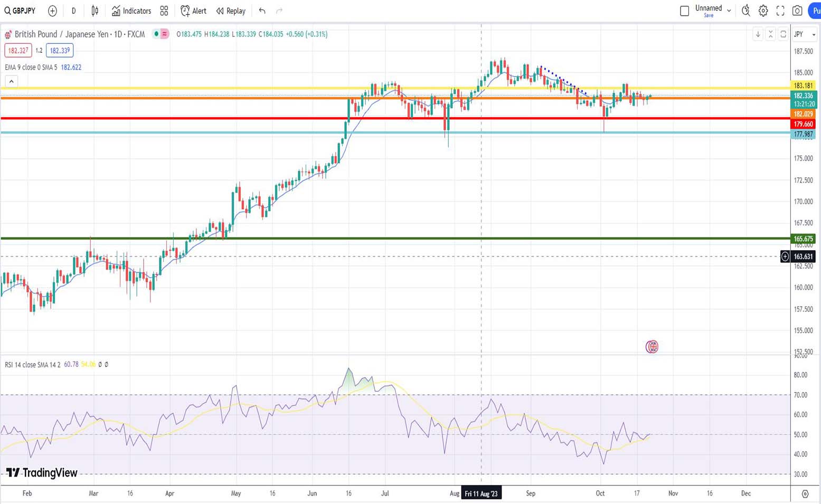Enter fullscreen mode

click(x=780, y=11)
